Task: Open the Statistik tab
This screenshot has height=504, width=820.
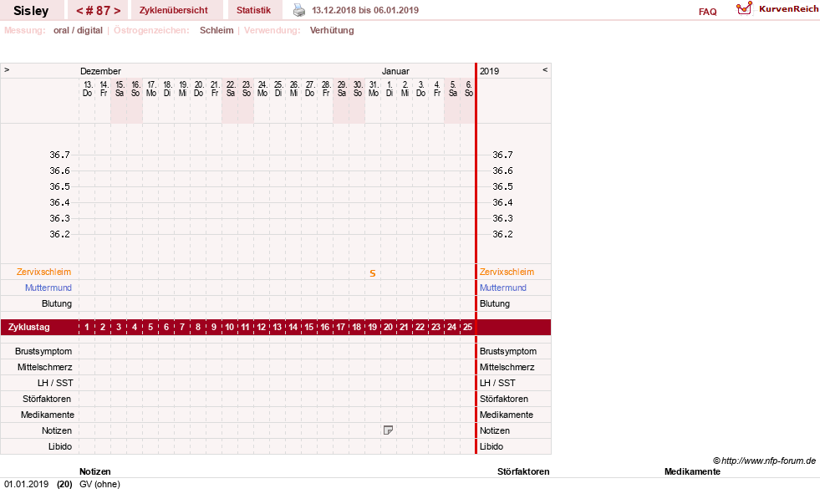Action: (253, 10)
